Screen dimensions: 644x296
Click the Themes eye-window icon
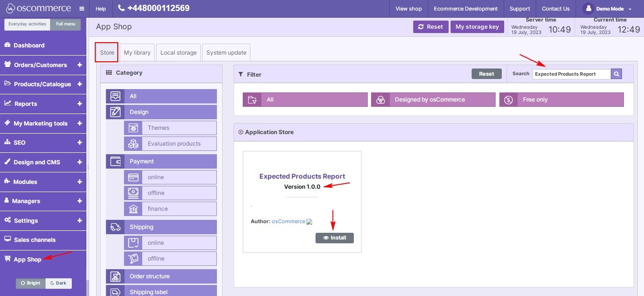[x=134, y=128]
